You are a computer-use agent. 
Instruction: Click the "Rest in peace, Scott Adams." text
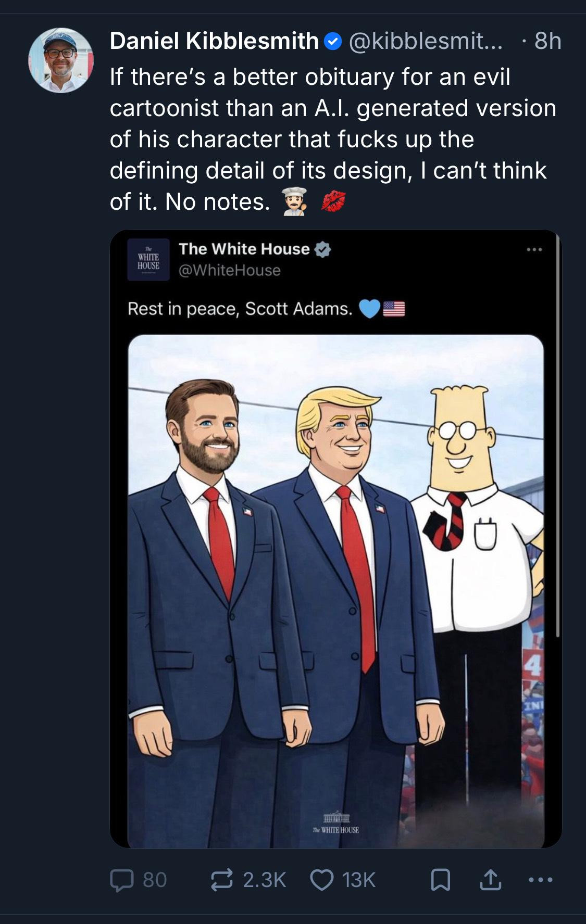point(240,309)
